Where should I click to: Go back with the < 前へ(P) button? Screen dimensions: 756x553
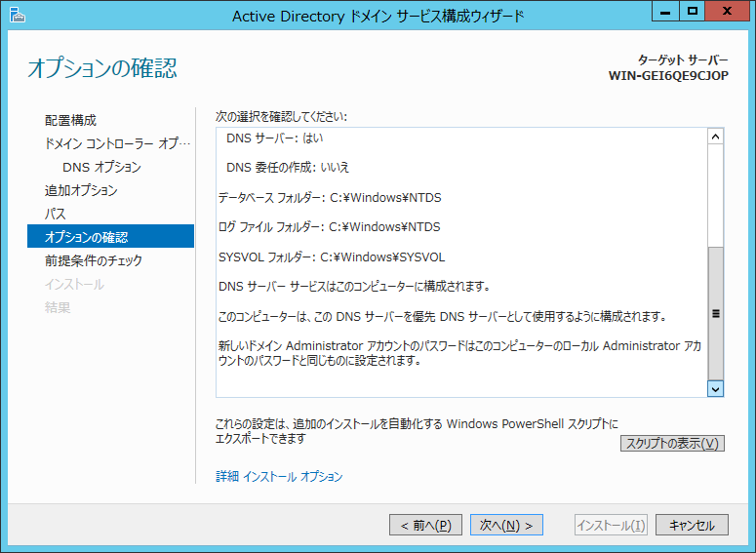(x=425, y=525)
